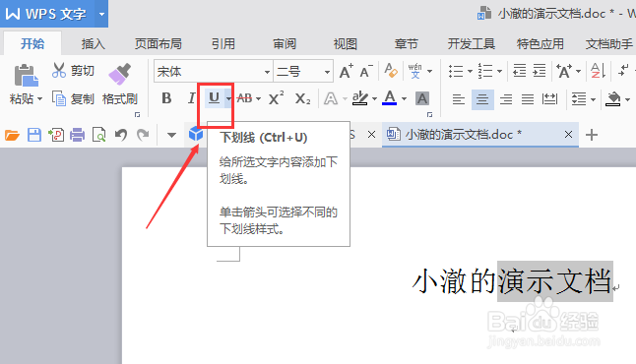
Task: Switch to the 插入 tab
Action: pyautogui.click(x=94, y=43)
